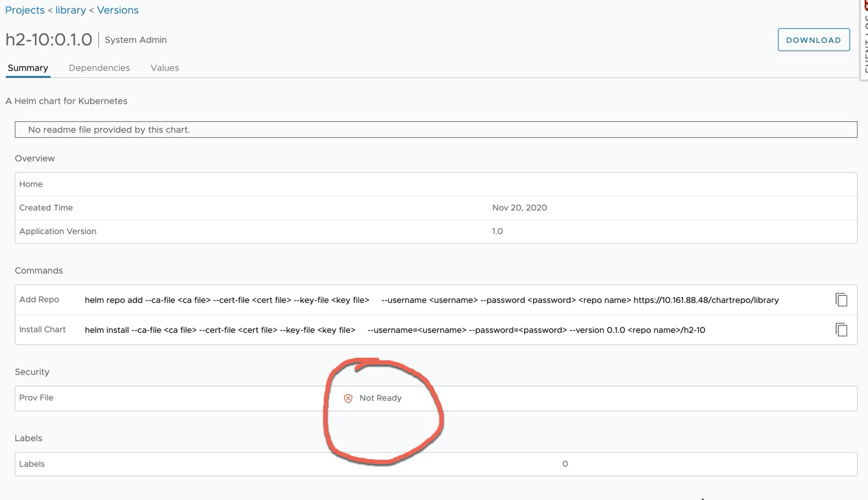Click the System Admin owner label
868x500 pixels.
pyautogui.click(x=135, y=40)
